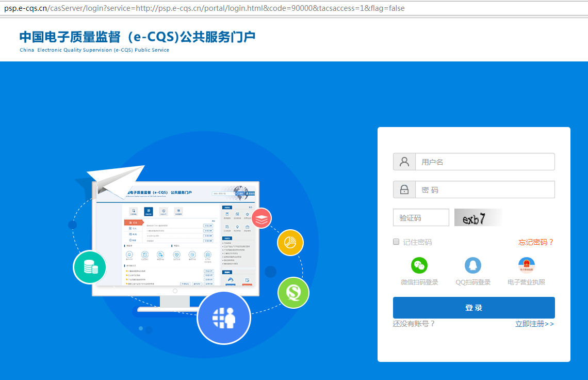Click the 电子营业执照 text link

coord(527,282)
